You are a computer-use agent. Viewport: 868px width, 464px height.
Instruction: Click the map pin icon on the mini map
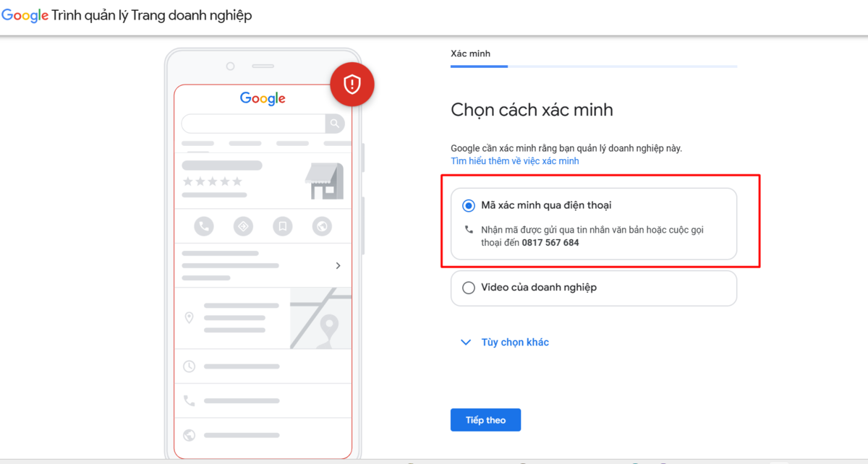pos(329,325)
